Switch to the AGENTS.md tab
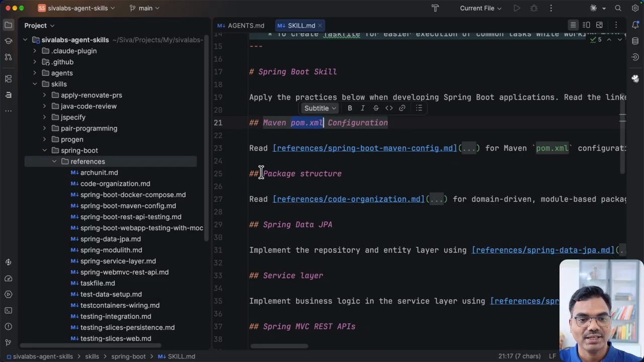This screenshot has width=644, height=362. (x=241, y=25)
